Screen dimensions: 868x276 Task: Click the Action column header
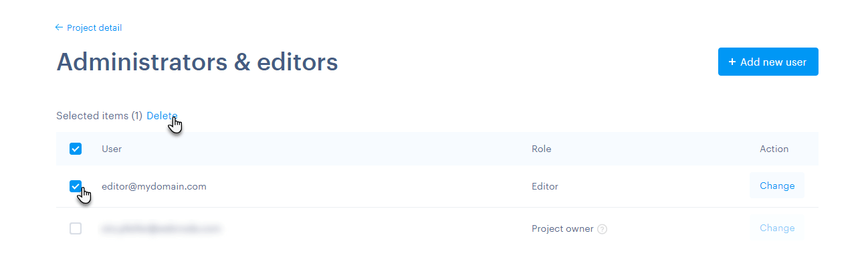[x=774, y=149]
